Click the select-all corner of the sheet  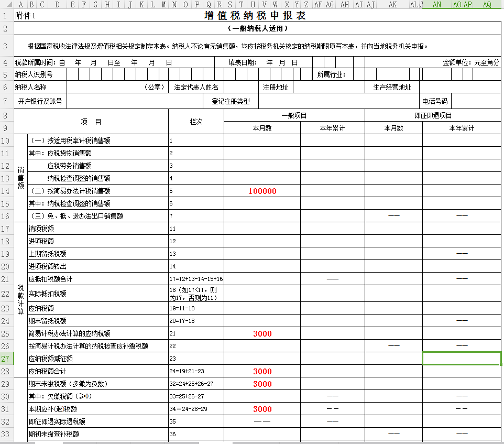(6, 5)
